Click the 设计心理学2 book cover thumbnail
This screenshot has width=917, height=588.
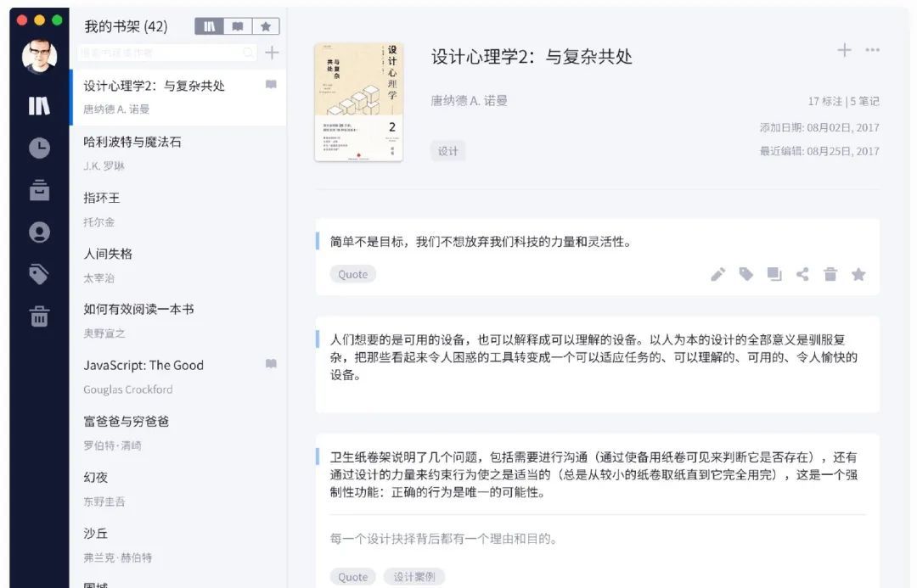pyautogui.click(x=359, y=102)
